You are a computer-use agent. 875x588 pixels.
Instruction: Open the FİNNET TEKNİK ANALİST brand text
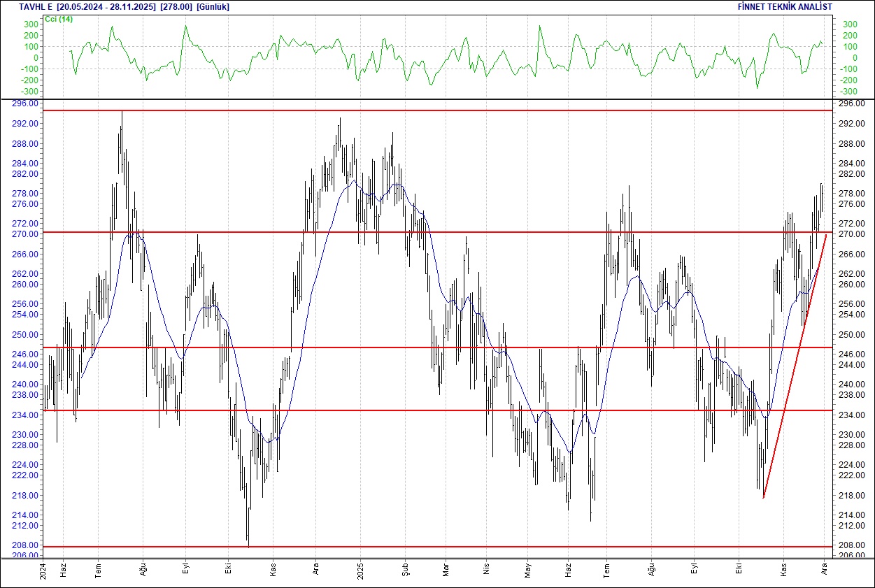[785, 7]
